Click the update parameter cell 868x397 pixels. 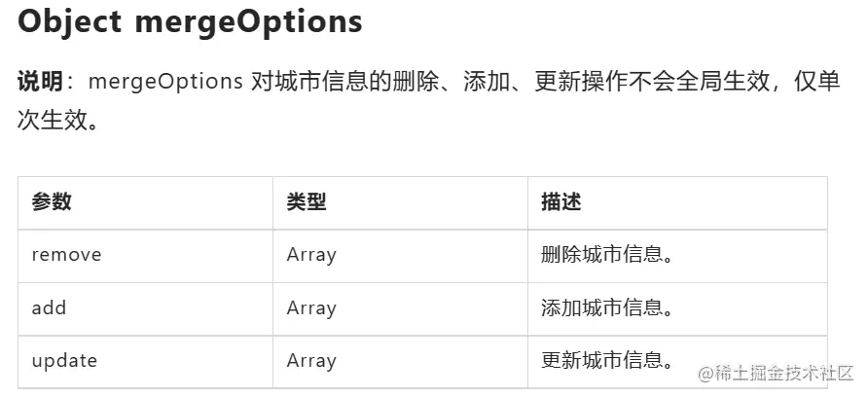click(x=64, y=360)
